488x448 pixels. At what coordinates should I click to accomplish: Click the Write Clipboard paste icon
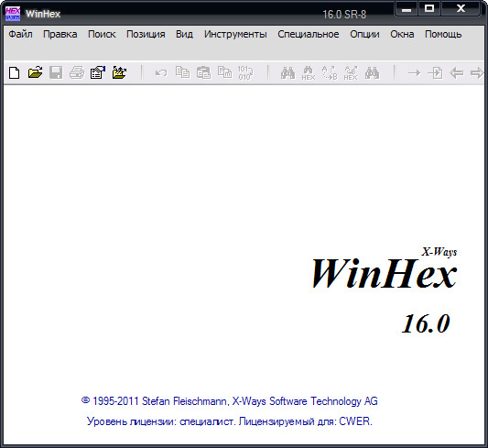(x=203, y=73)
